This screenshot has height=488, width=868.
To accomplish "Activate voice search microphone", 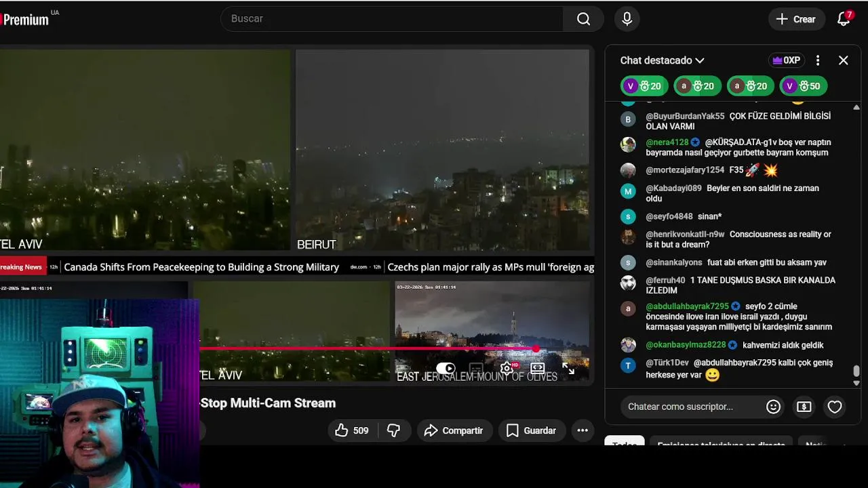I will click(627, 19).
